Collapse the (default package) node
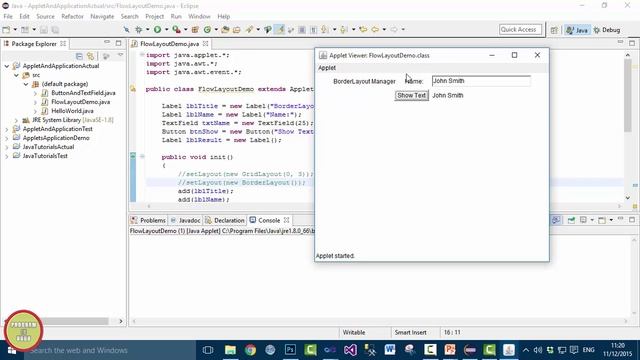Viewport: 640px width, 360px height. coord(26,84)
